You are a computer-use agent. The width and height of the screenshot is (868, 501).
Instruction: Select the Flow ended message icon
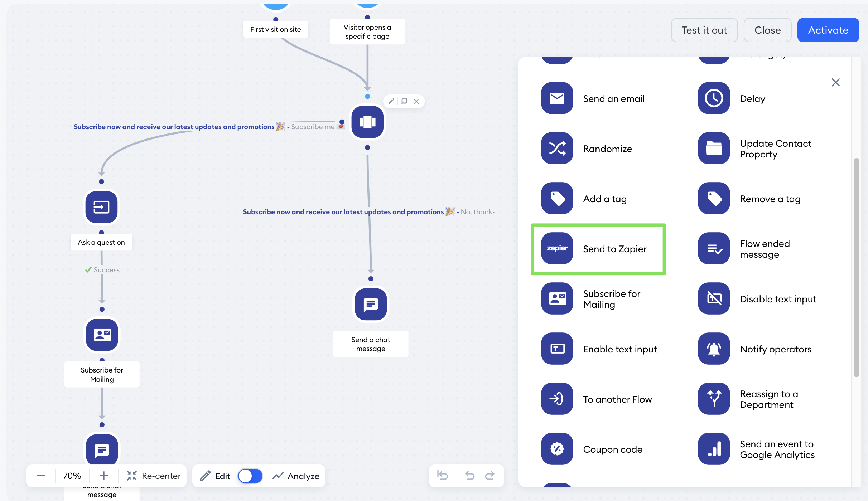714,249
